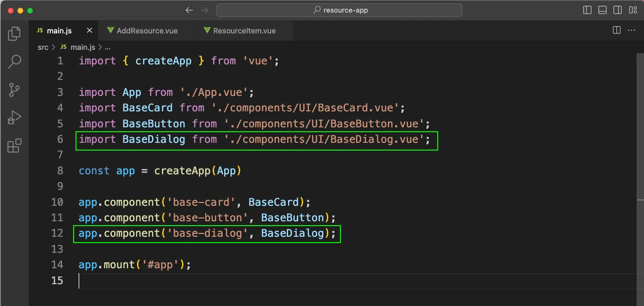Screen dimensions: 644x306
Task: Open the customize layout icon
Action: [632, 10]
